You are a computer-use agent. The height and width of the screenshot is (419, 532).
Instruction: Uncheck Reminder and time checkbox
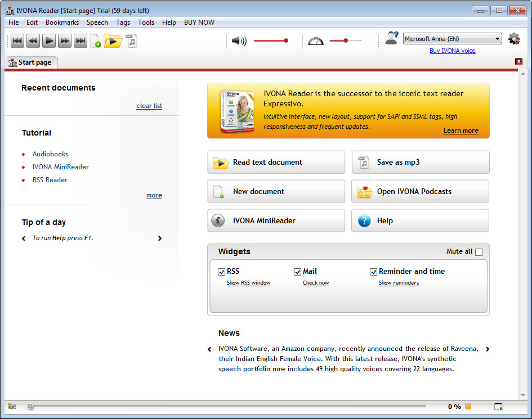coord(374,272)
